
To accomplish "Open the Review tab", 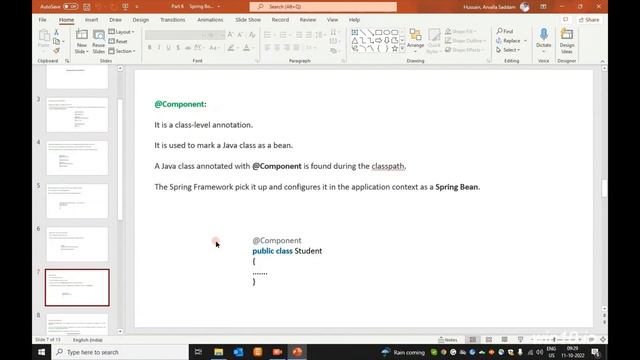I will [308, 20].
